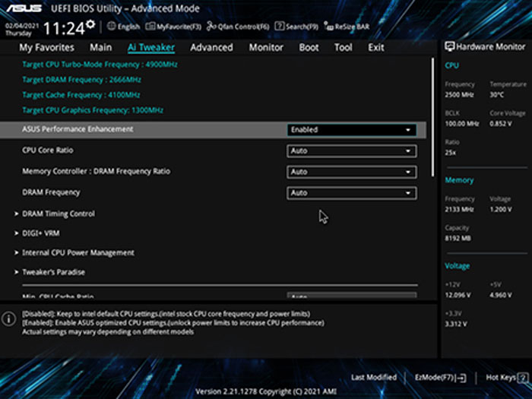Open CPU Core Ratio dropdown
Viewport: 532px width, 399px height.
tap(352, 151)
